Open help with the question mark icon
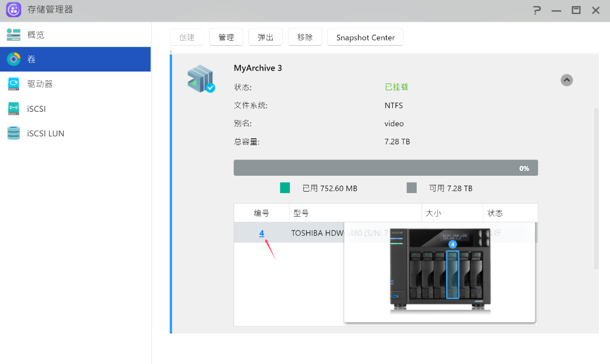 (537, 10)
